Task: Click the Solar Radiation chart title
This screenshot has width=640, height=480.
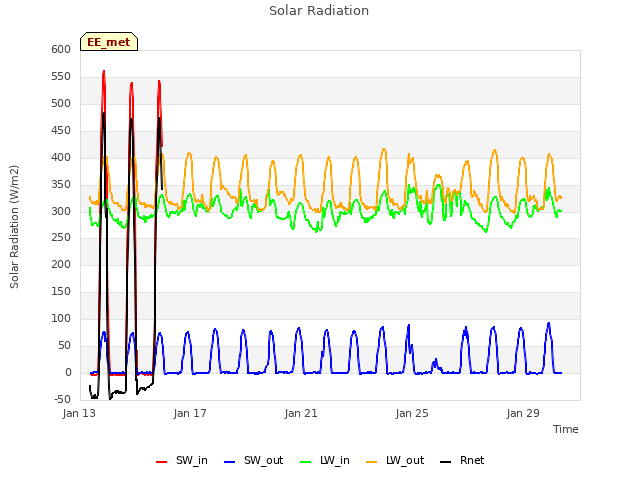Action: point(319,11)
